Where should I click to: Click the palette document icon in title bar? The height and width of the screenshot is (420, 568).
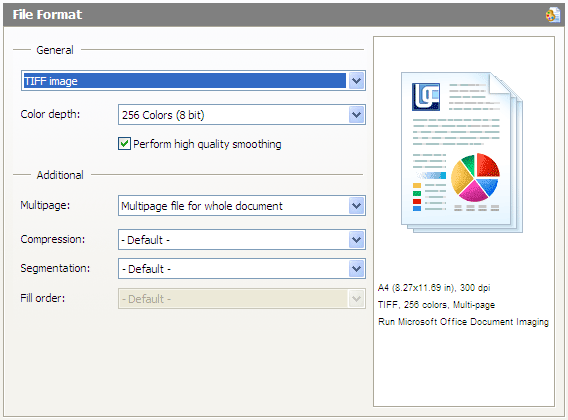pos(552,15)
